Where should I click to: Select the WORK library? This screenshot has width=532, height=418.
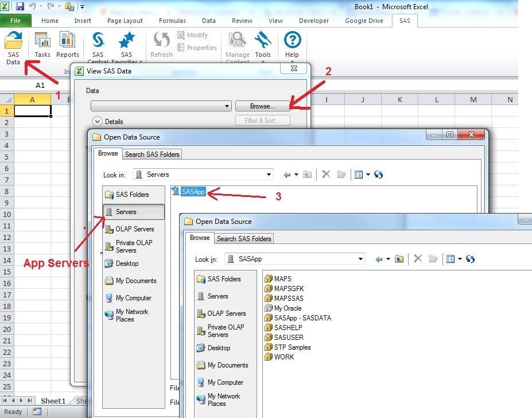coord(279,357)
